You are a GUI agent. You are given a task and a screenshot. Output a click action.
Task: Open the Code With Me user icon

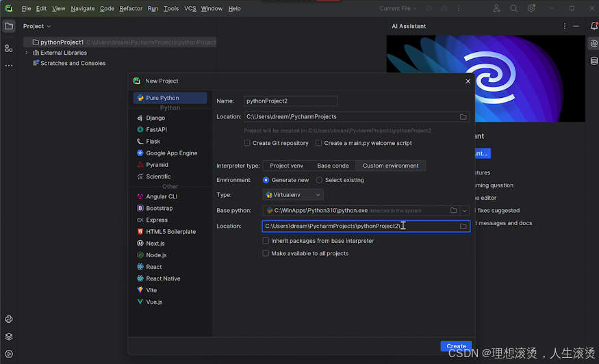tap(496, 8)
